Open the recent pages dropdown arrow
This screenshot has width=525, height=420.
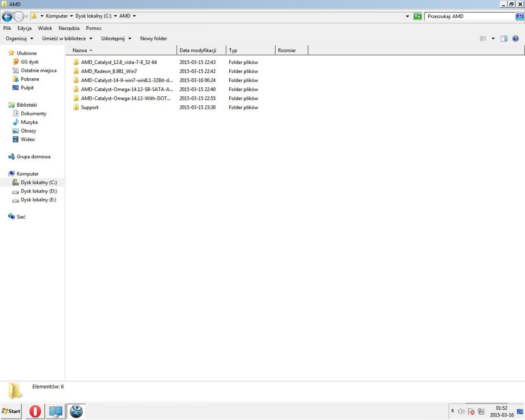coord(26,17)
